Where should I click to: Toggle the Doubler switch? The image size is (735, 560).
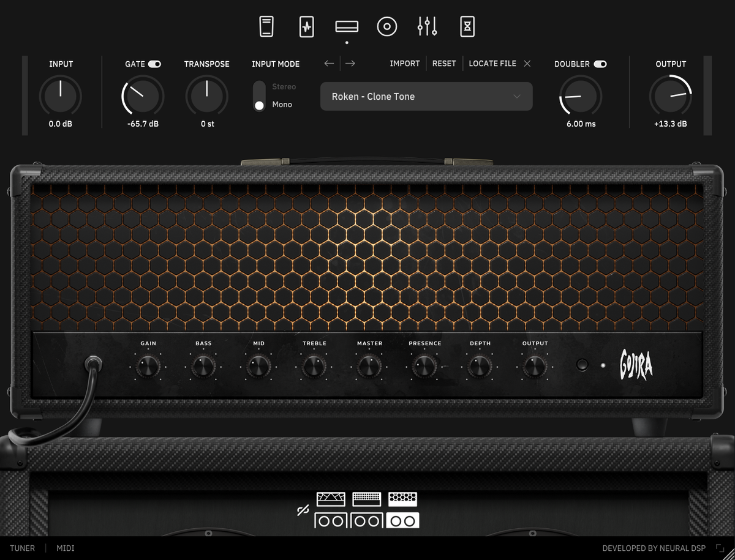[600, 64]
